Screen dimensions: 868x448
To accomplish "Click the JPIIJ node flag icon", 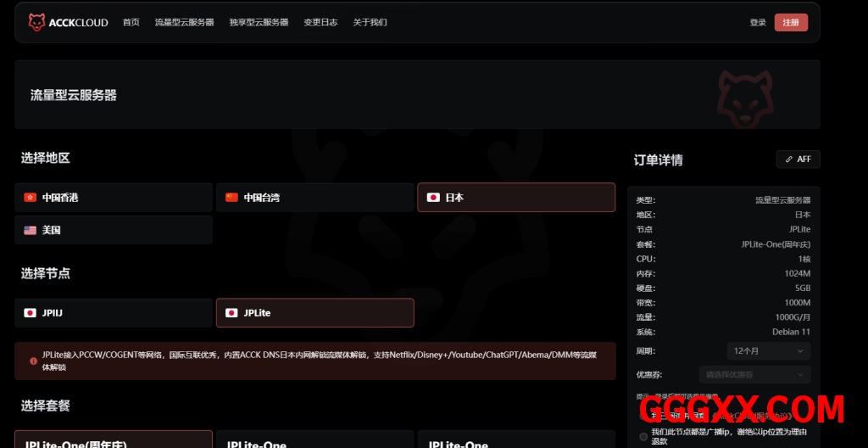I will click(30, 313).
